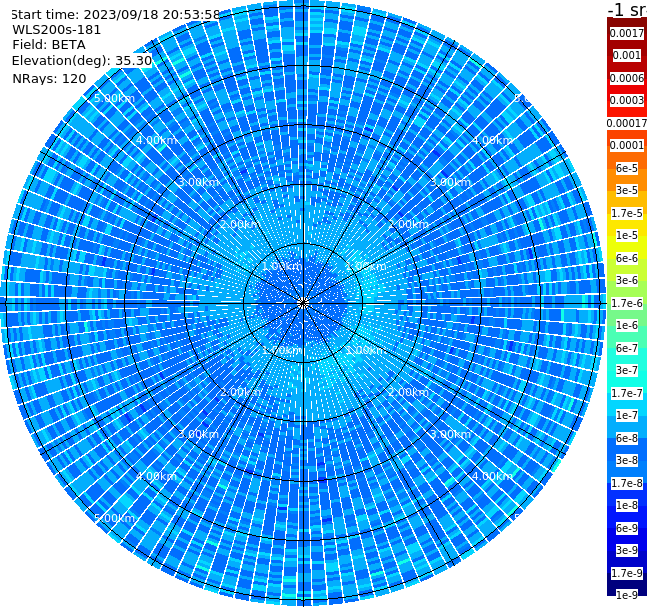Click the lower-left 4.00km ring label
The height and width of the screenshot is (607, 647).
[156, 476]
